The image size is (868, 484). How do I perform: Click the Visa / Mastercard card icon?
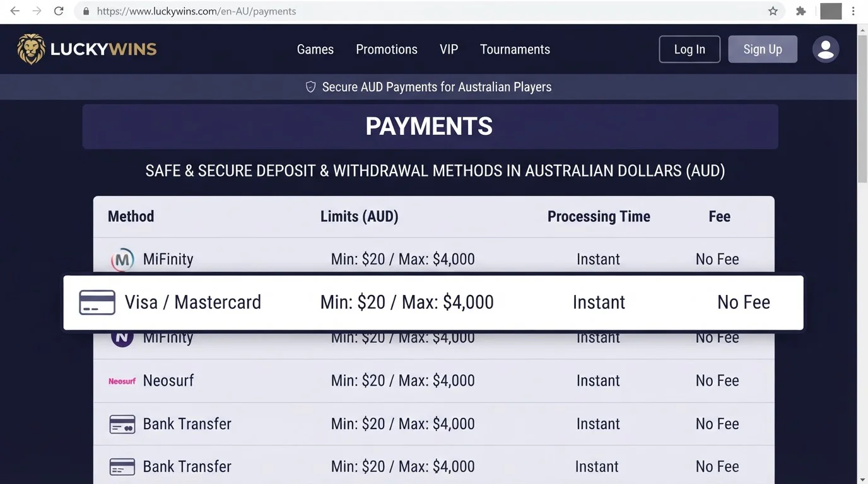97,302
